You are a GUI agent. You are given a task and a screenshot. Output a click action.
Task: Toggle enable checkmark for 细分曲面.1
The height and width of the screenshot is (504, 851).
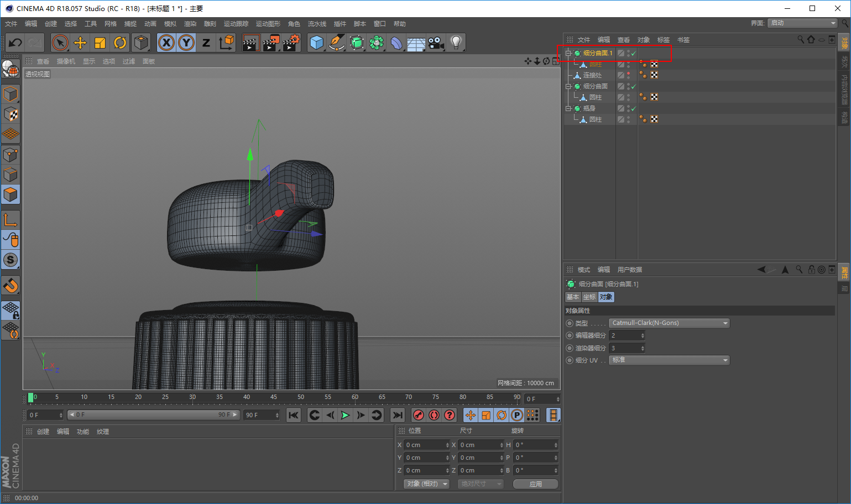pos(634,53)
